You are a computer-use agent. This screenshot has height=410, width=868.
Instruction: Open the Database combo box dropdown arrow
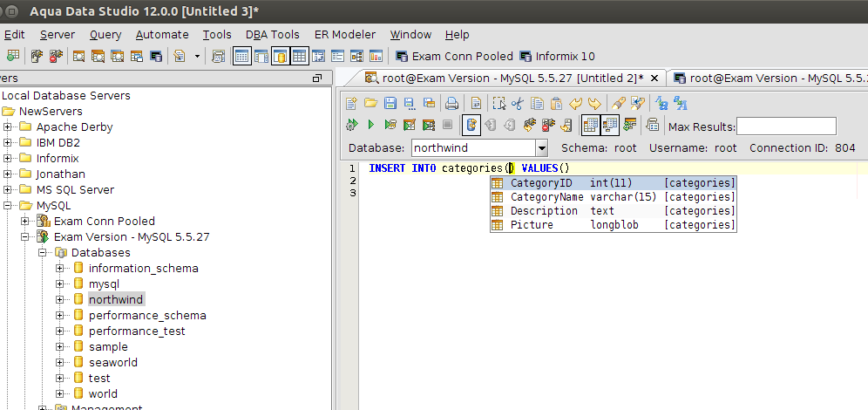point(541,148)
